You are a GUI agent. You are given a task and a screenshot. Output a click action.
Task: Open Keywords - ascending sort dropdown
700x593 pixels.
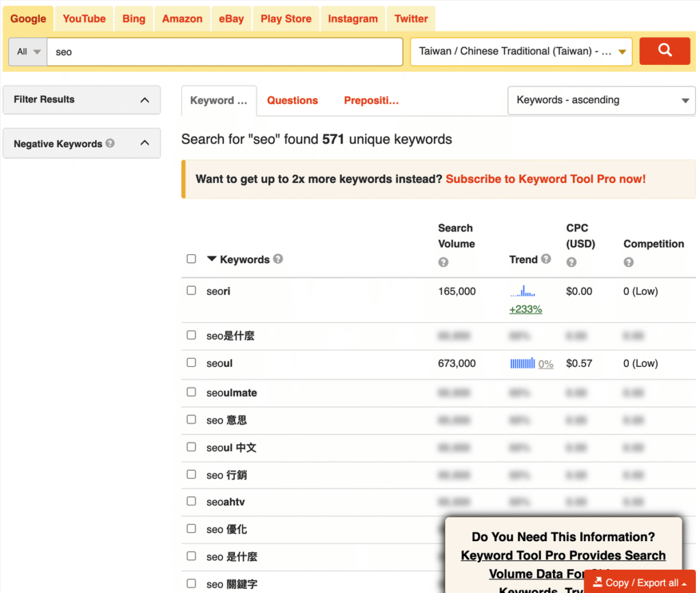(x=601, y=100)
